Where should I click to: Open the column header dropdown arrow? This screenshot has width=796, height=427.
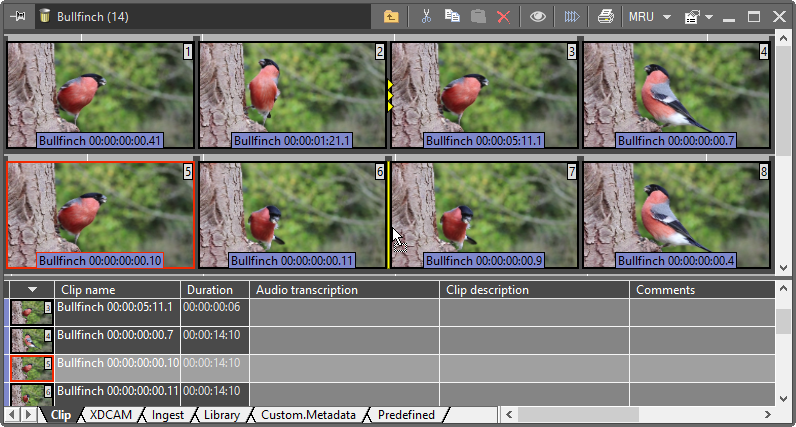[x=32, y=290]
